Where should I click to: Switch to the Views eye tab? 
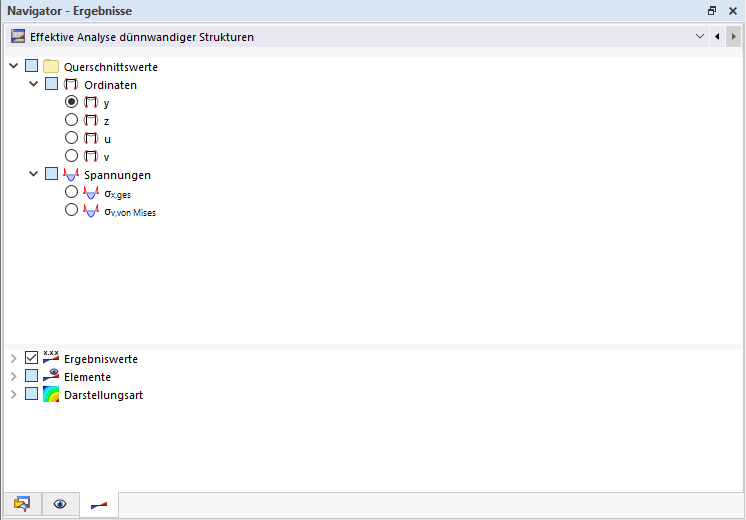pyautogui.click(x=60, y=504)
